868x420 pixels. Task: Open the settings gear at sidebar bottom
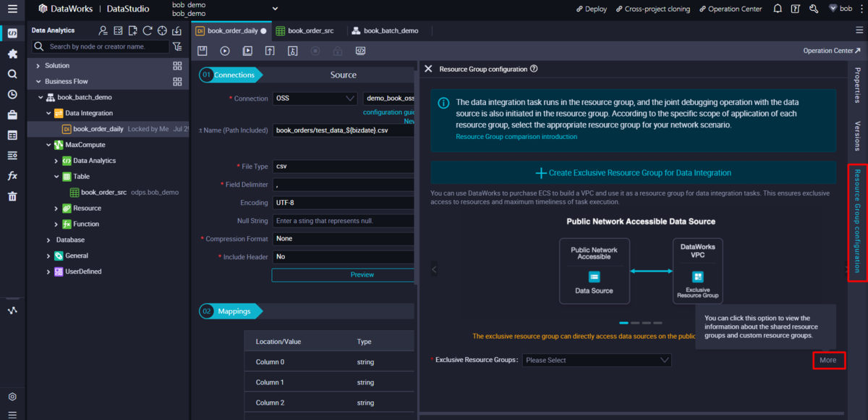(12, 397)
